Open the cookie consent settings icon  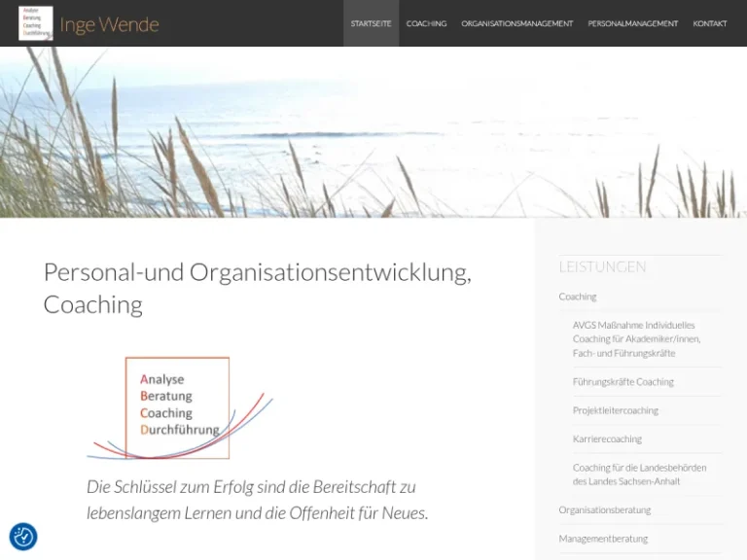23,537
